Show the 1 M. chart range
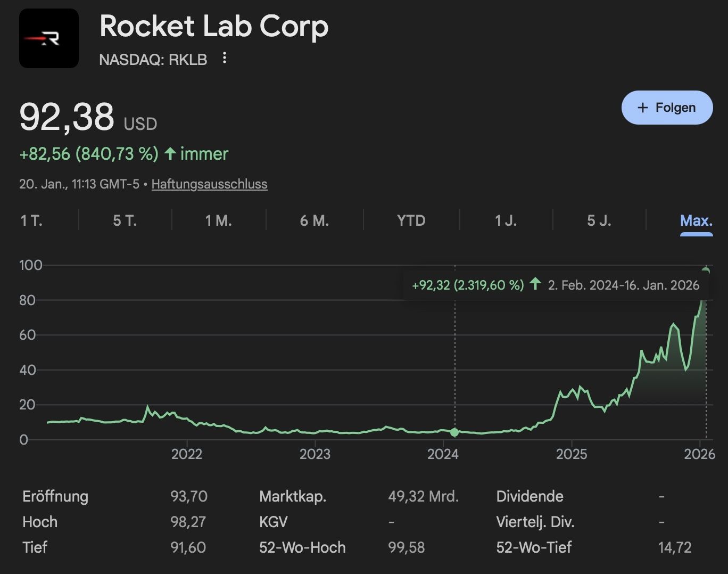The width and height of the screenshot is (728, 574). click(219, 220)
